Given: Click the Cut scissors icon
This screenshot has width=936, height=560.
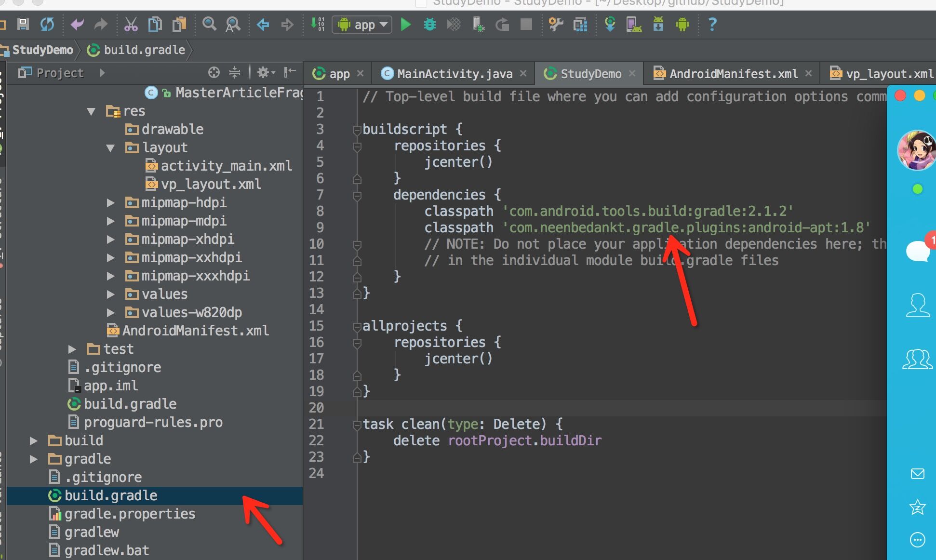Looking at the screenshot, I should [131, 24].
